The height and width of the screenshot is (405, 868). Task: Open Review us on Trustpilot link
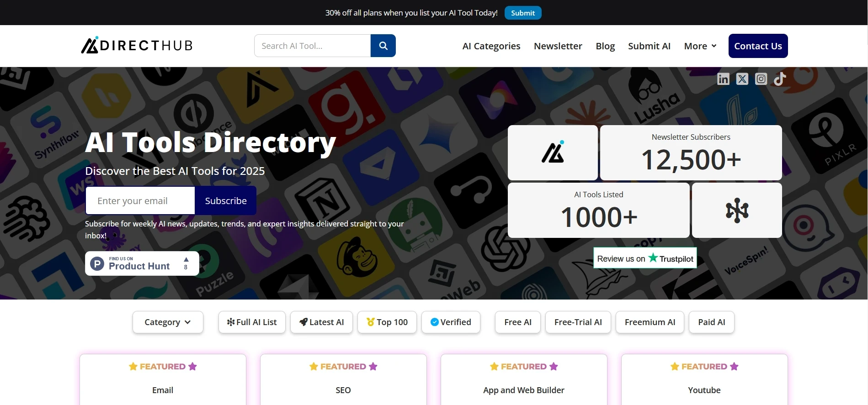(645, 258)
